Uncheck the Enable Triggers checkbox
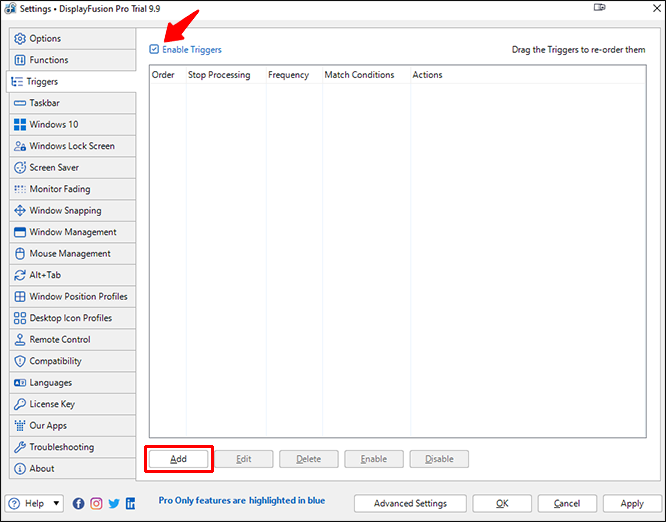Screen dimensions: 666x522 pyautogui.click(x=154, y=49)
